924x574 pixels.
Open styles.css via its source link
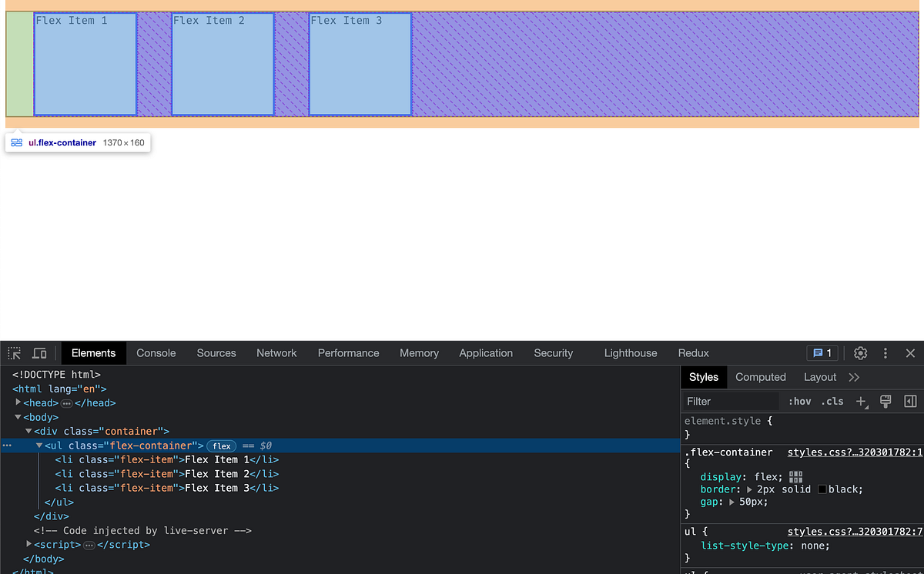[855, 452]
